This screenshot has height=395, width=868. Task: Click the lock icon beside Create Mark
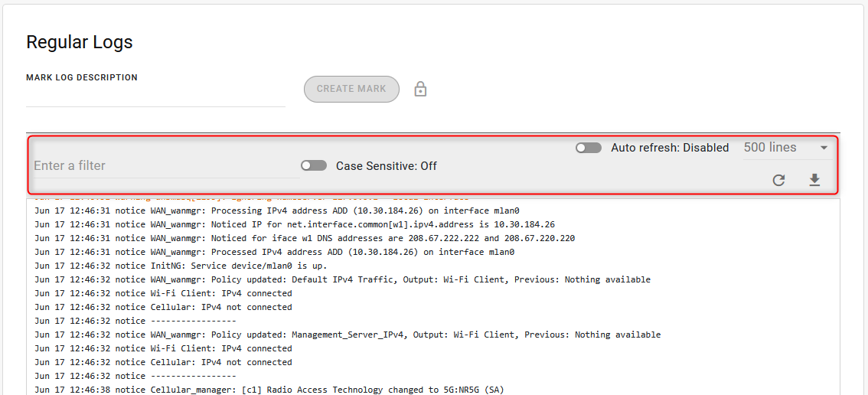420,90
